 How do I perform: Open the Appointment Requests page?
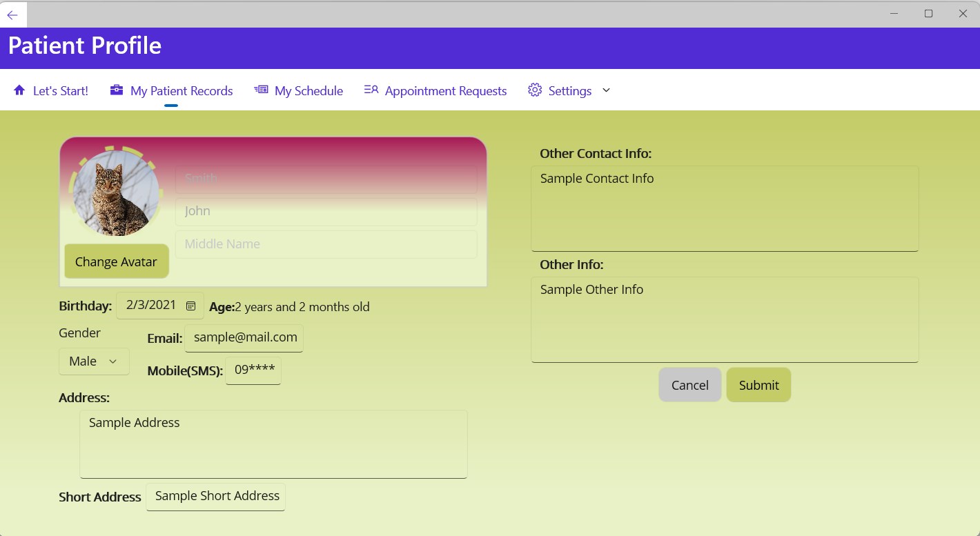click(446, 90)
